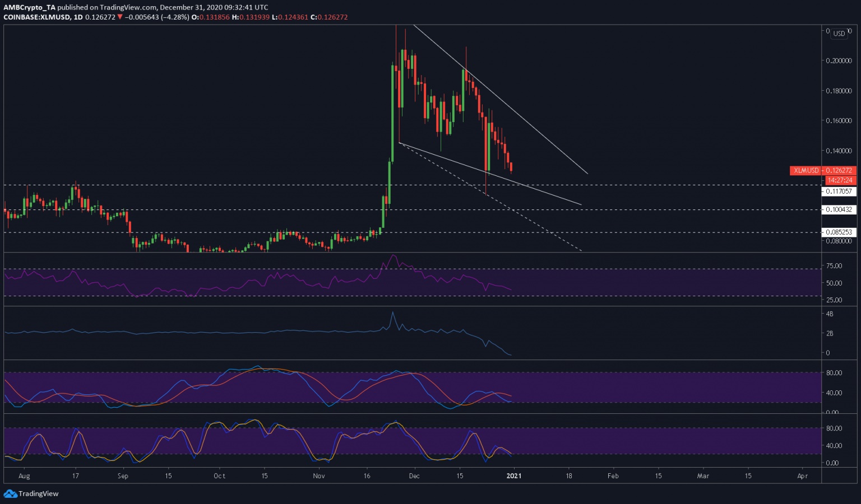Screen dimensions: 861x504
Task: Click the 2021 label on time axis
Action: [514, 476]
